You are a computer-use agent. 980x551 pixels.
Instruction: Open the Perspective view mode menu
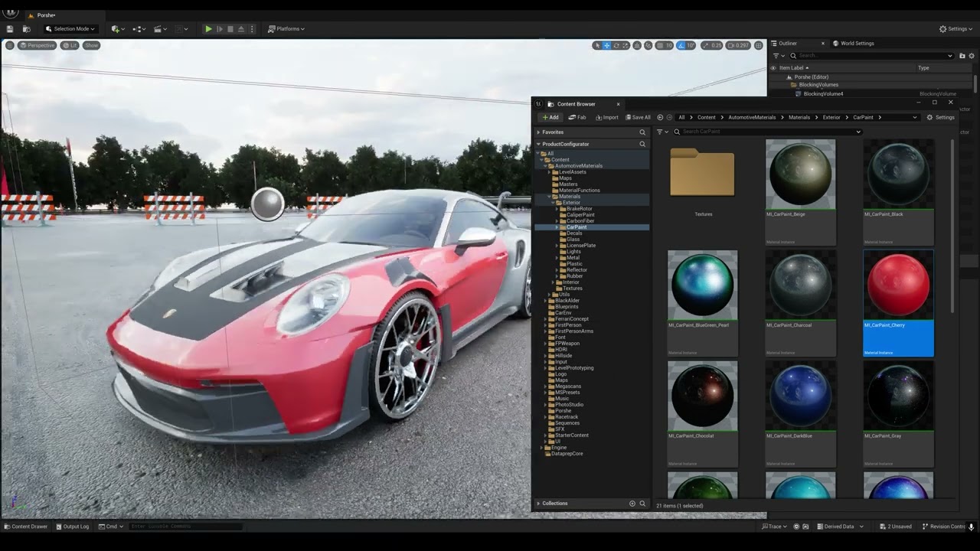click(x=38, y=45)
